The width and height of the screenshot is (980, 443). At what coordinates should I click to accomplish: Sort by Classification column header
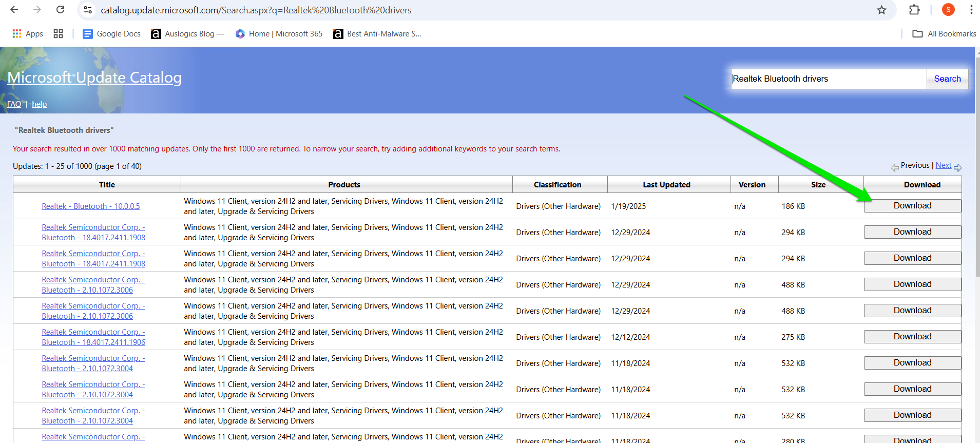click(558, 185)
